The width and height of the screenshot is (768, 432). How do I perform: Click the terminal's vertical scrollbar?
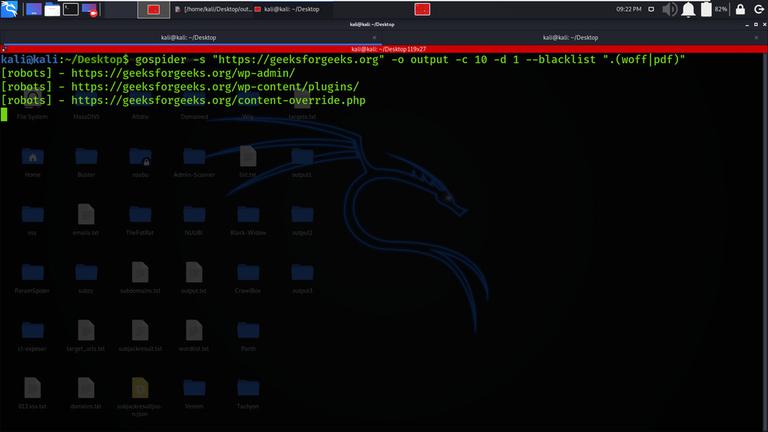click(x=765, y=240)
